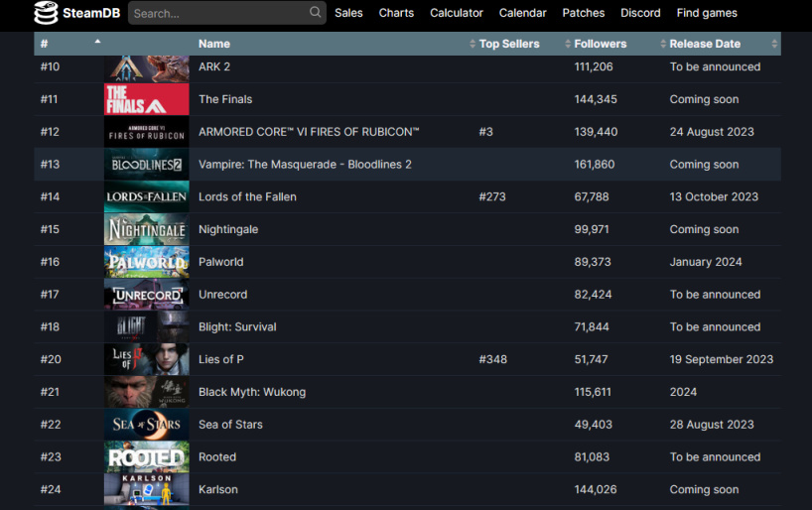Viewport: 812px width, 510px height.
Task: Open Armored Core VI thumbnail
Action: pos(147,132)
